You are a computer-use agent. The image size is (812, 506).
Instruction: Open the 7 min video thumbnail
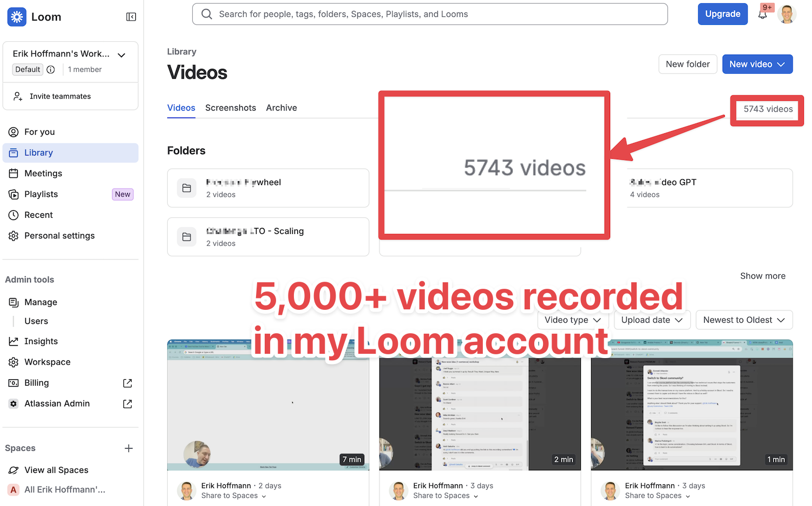point(268,405)
